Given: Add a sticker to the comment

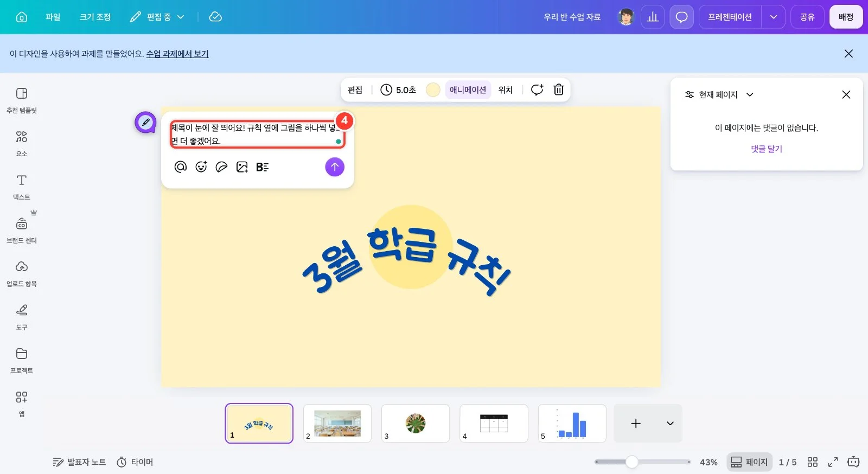Looking at the screenshot, I should (221, 167).
